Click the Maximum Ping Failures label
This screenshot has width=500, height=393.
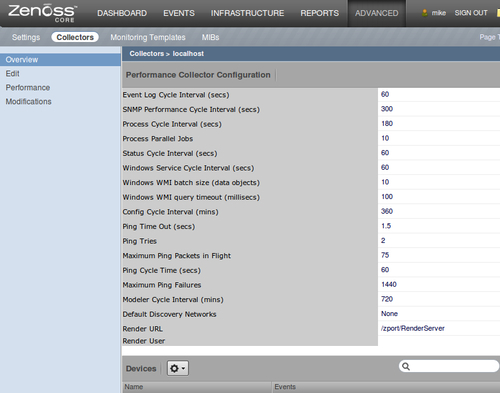[x=162, y=285]
